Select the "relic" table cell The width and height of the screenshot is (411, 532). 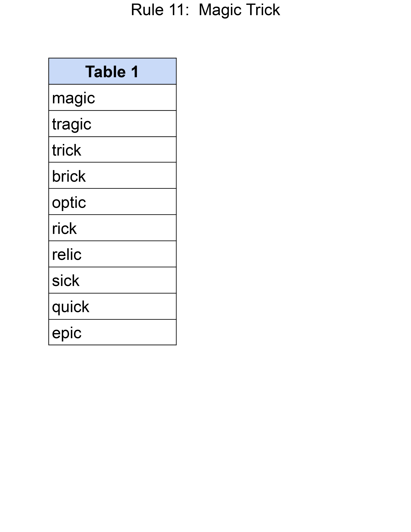click(x=113, y=254)
